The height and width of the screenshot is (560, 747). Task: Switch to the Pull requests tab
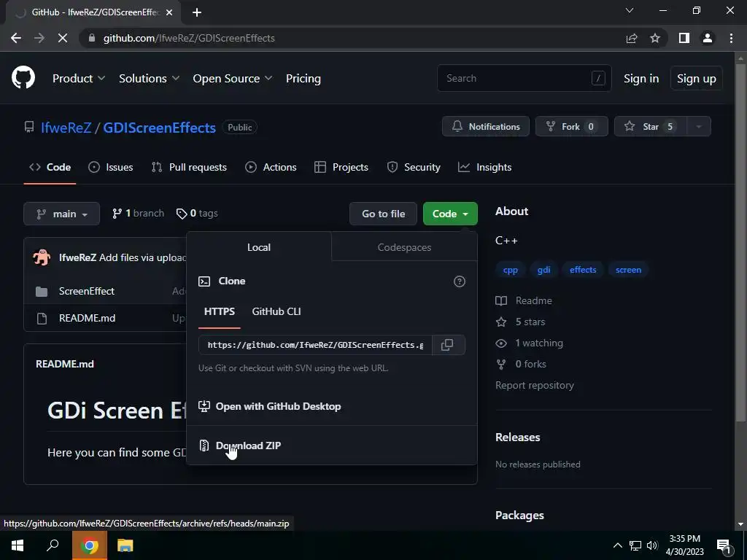(189, 167)
